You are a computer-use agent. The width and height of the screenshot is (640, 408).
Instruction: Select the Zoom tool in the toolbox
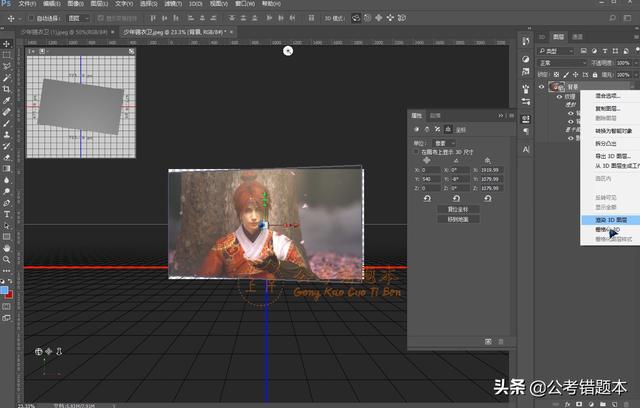click(7, 259)
